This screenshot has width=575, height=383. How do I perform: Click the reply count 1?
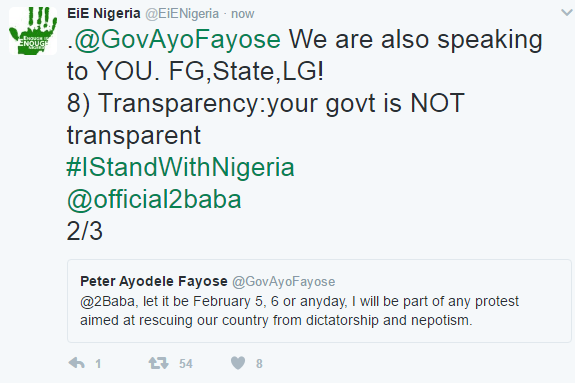(98, 364)
